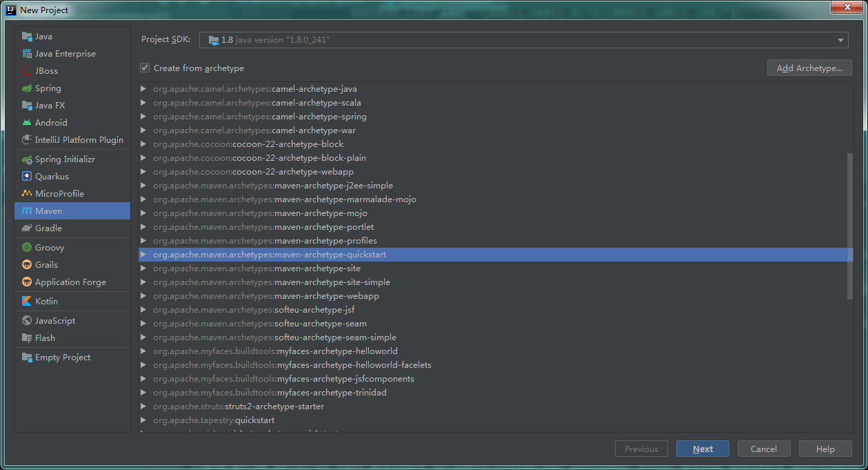Expand struts2-archetype-starter node
The height and width of the screenshot is (470, 868).
[x=143, y=407]
